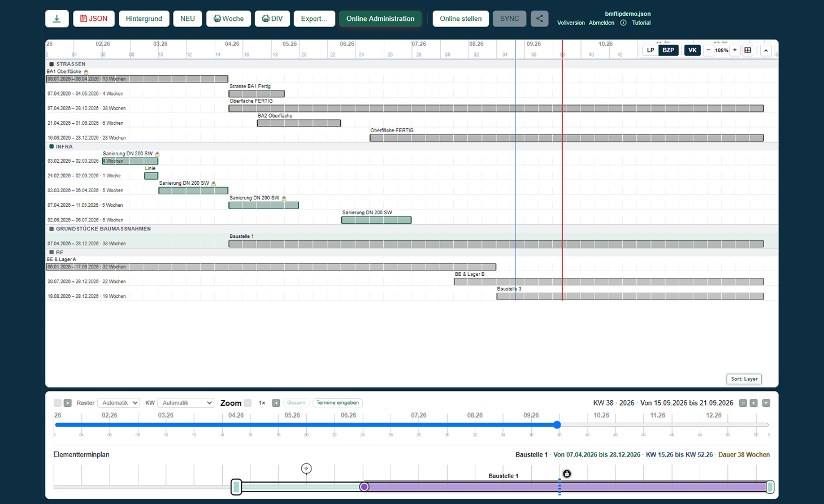
Task: Open Online Administration
Action: click(380, 19)
